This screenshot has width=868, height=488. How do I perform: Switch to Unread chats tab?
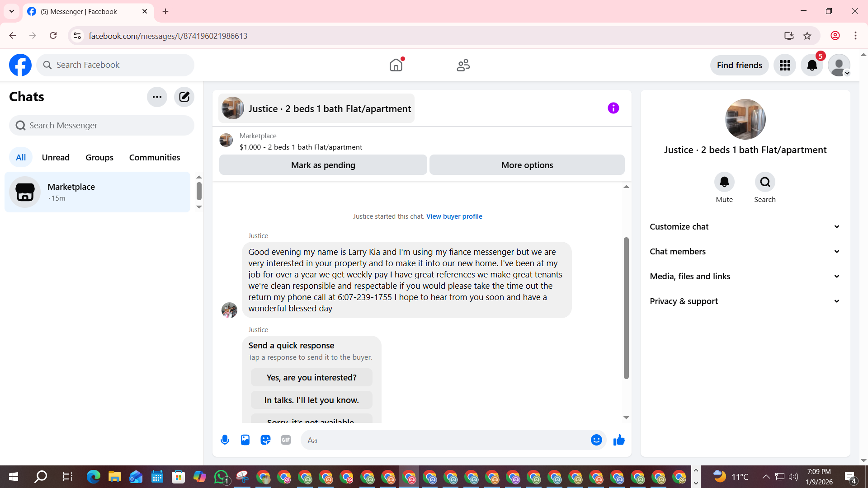pos(56,157)
